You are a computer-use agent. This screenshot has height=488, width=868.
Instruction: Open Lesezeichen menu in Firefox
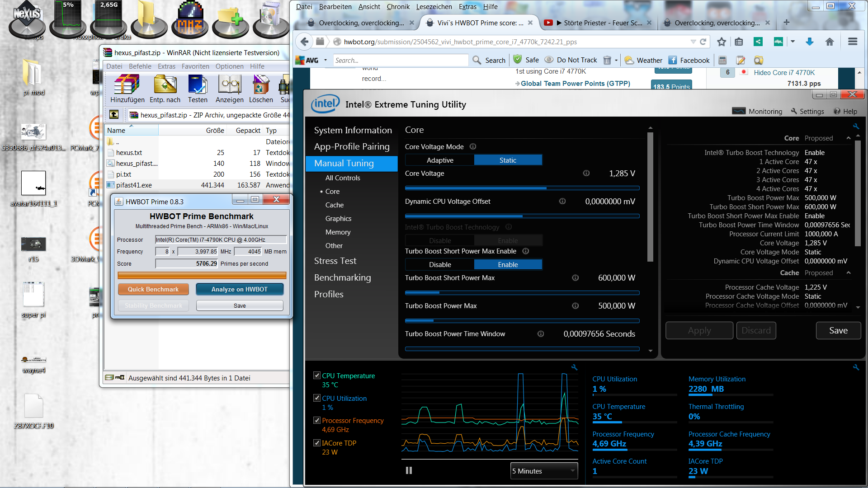coord(434,6)
